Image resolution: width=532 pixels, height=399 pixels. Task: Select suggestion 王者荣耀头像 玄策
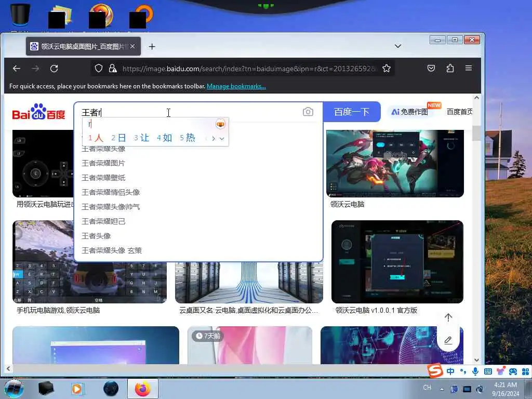(x=112, y=251)
